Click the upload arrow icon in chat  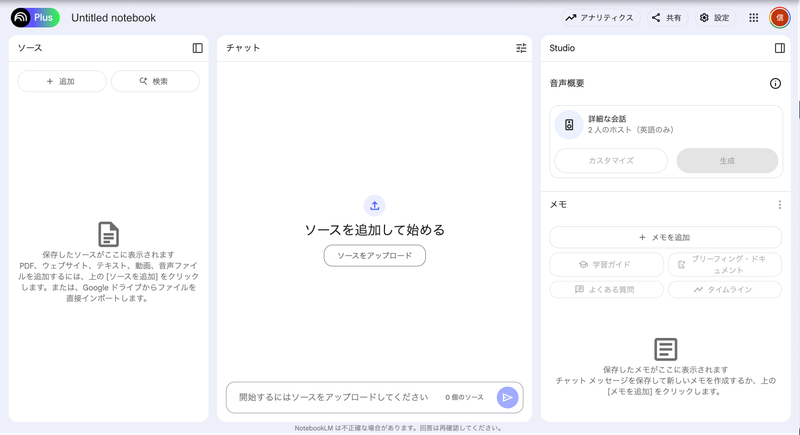[x=374, y=205]
